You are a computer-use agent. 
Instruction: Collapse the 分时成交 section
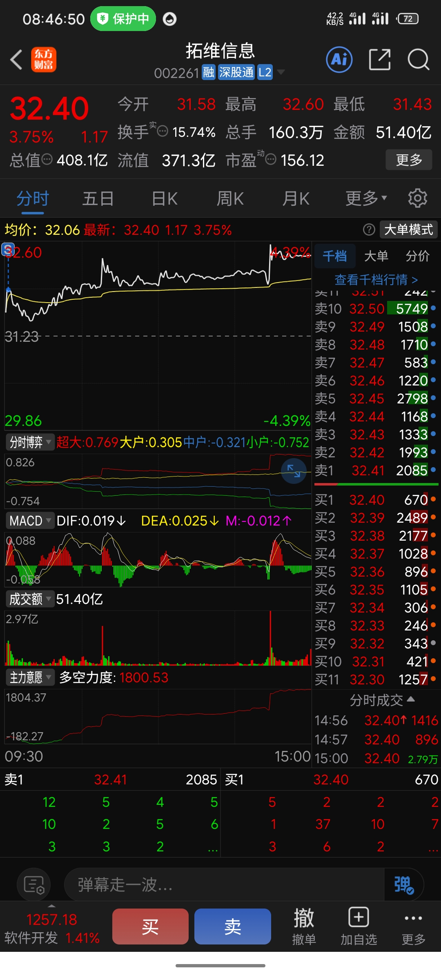(382, 700)
